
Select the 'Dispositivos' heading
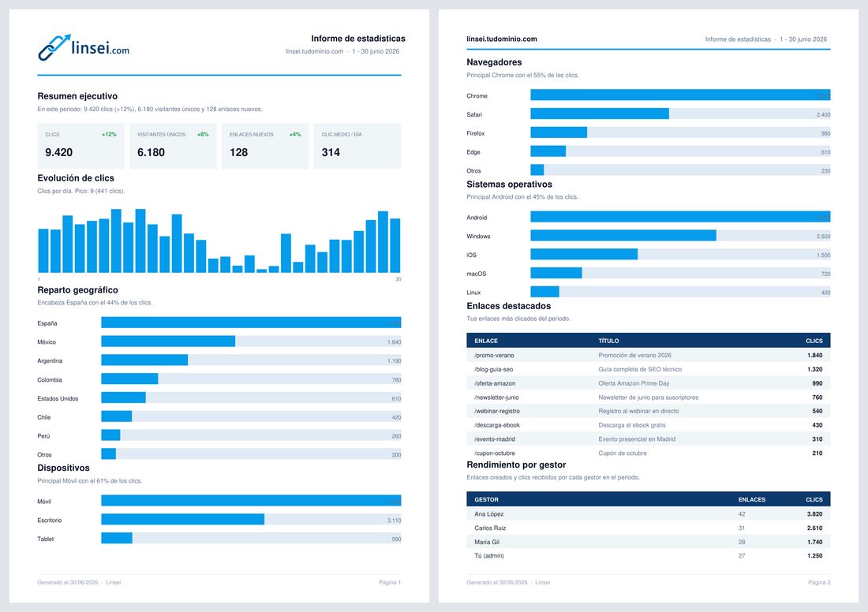point(64,468)
